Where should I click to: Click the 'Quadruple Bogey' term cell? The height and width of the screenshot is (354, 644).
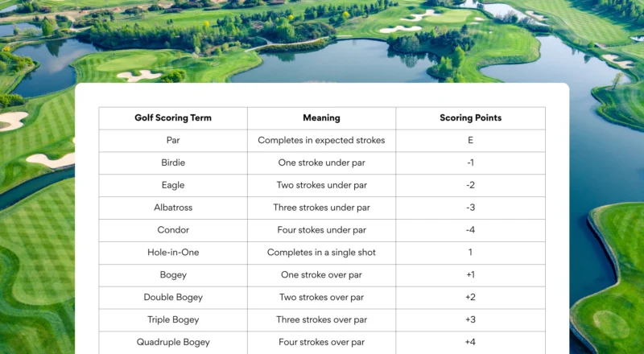click(173, 342)
